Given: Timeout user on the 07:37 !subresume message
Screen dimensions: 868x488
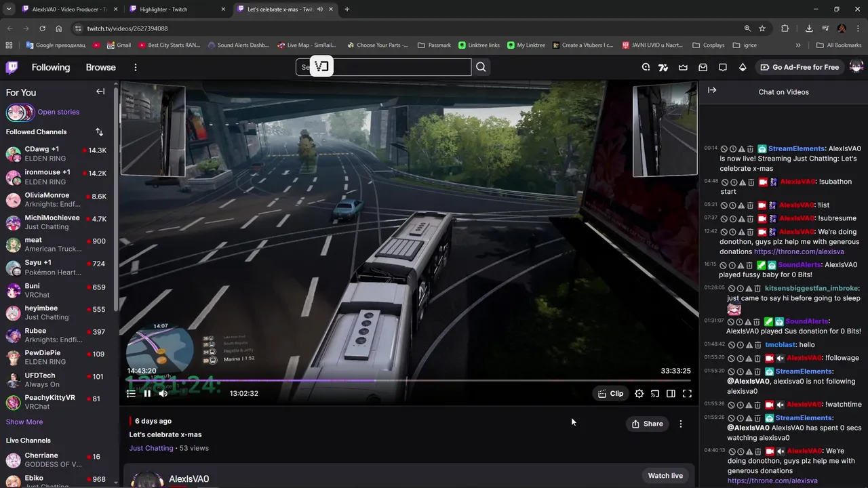Looking at the screenshot, I should [x=732, y=218].
